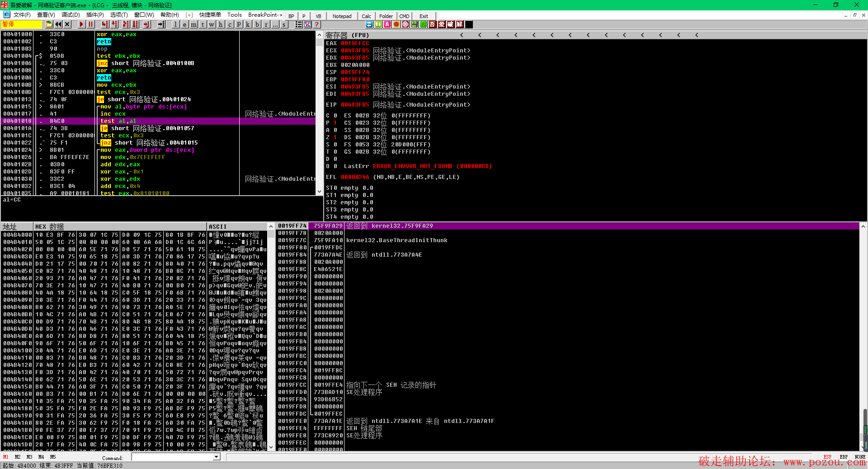Viewport: 868px width, 469px height.
Task: Click the pink 'A' toolbar icon
Action: point(387,24)
